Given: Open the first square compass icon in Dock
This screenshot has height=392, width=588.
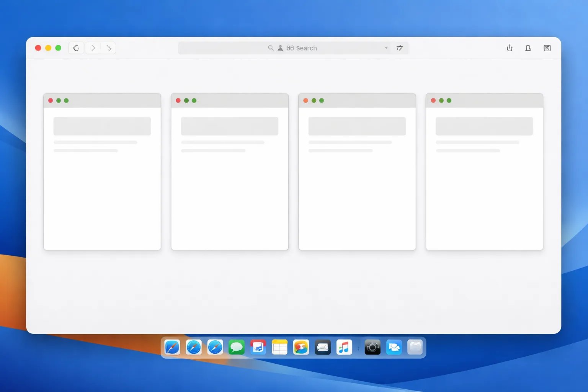Looking at the screenshot, I should pos(172,348).
